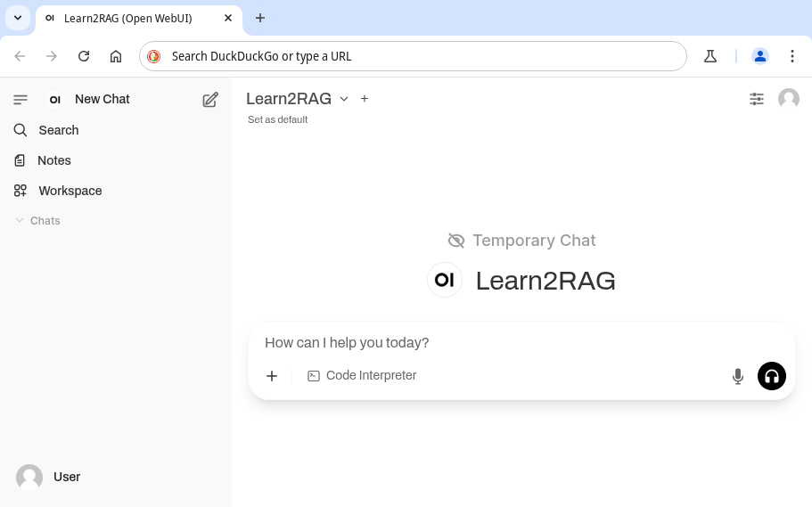This screenshot has width=812, height=507.
Task: Open Notes in the sidebar
Action: click(54, 160)
